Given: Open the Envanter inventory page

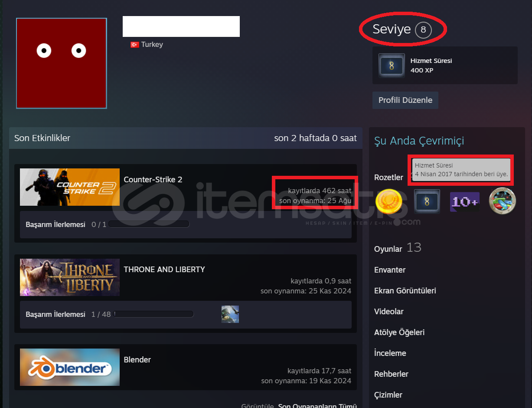Looking at the screenshot, I should (x=390, y=270).
